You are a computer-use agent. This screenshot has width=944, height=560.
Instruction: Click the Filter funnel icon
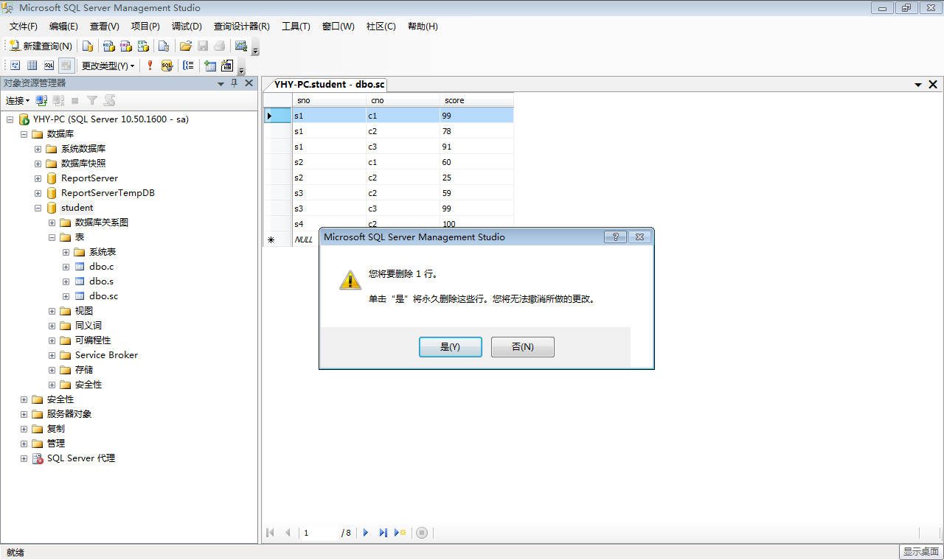pos(92,100)
